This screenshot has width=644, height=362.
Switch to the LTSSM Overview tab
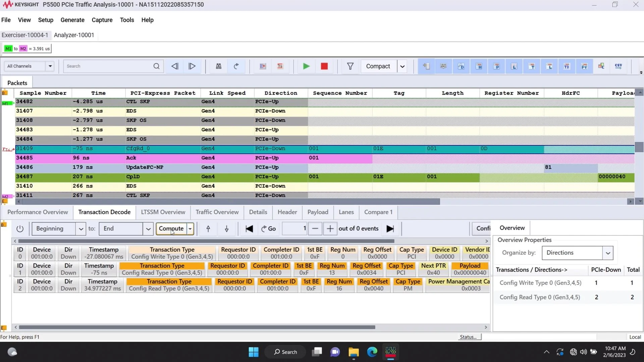[x=163, y=212]
